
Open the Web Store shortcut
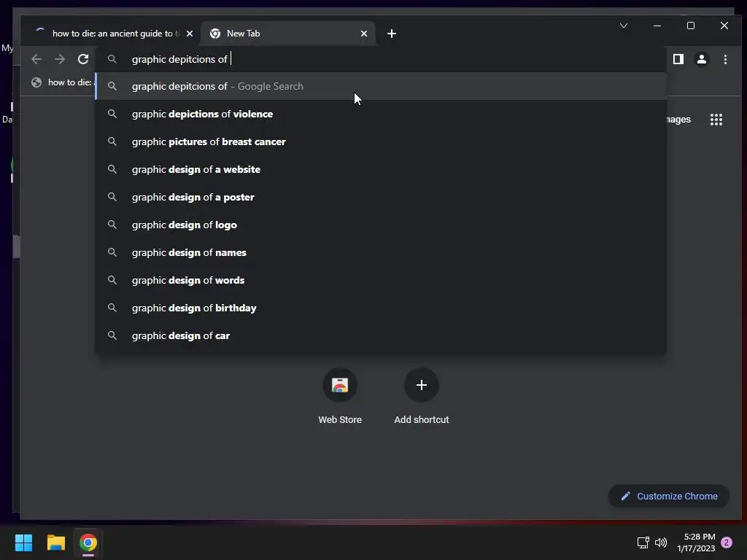(340, 396)
